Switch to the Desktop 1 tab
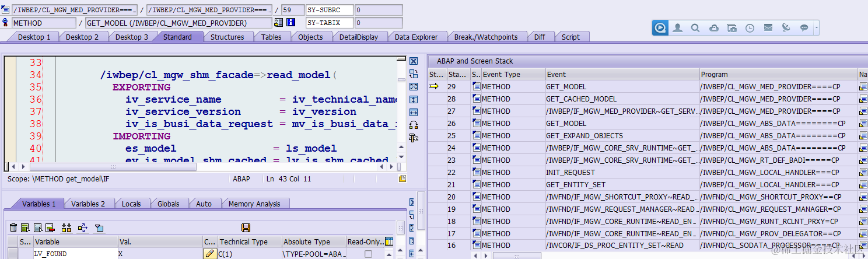This screenshot has width=868, height=259. (x=34, y=37)
